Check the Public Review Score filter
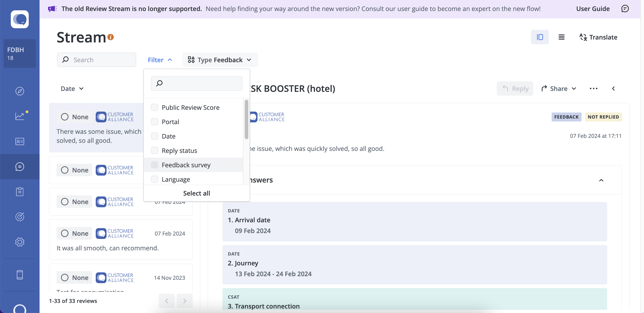This screenshot has height=313, width=644. (155, 107)
